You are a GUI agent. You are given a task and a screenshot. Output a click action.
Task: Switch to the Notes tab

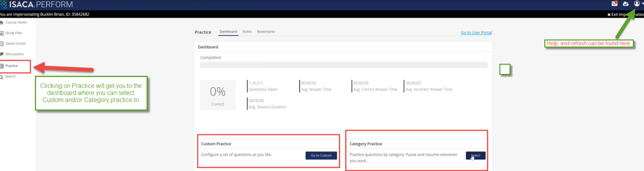pos(247,32)
